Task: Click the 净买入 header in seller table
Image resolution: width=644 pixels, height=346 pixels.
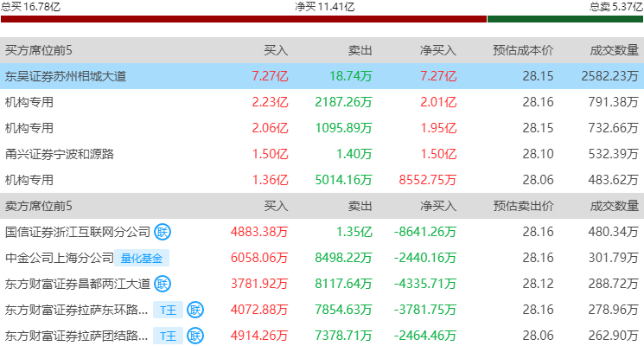Action: (438, 206)
